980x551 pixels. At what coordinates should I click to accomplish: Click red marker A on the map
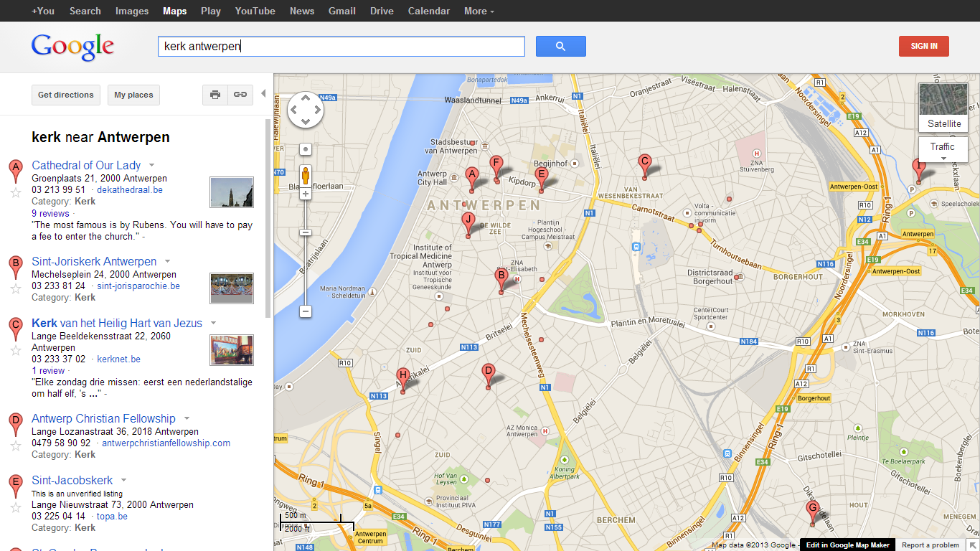(x=471, y=179)
